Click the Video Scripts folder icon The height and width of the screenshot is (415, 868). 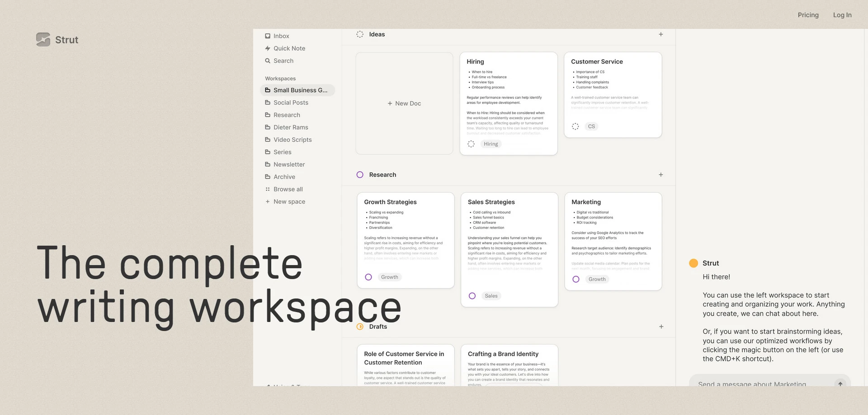(x=268, y=140)
